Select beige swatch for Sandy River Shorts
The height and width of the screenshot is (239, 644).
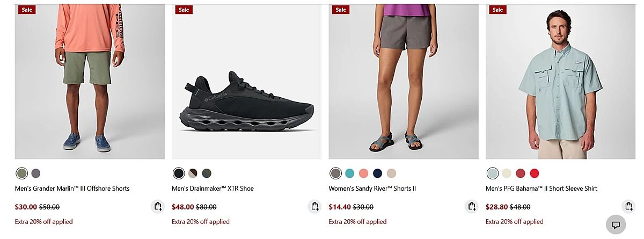[391, 173]
